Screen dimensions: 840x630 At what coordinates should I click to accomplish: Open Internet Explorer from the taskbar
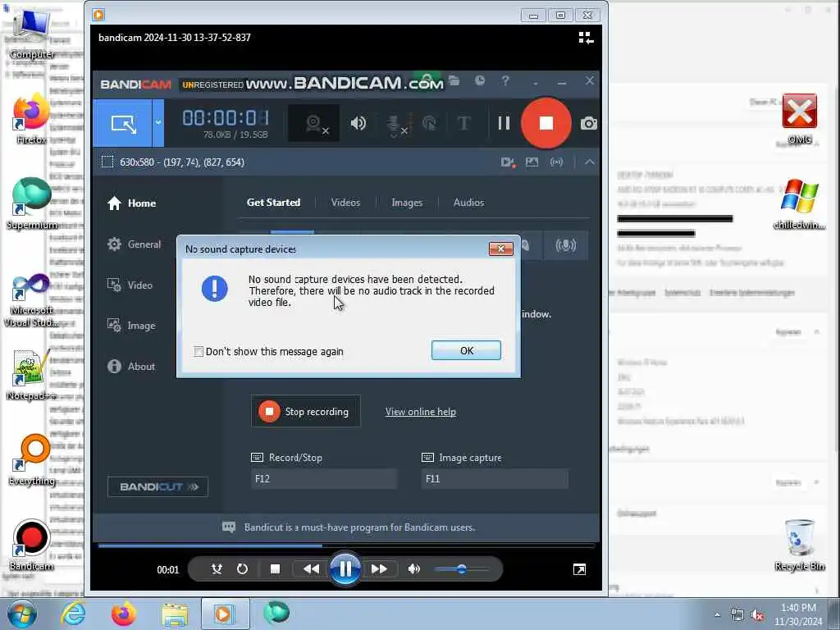click(x=73, y=614)
